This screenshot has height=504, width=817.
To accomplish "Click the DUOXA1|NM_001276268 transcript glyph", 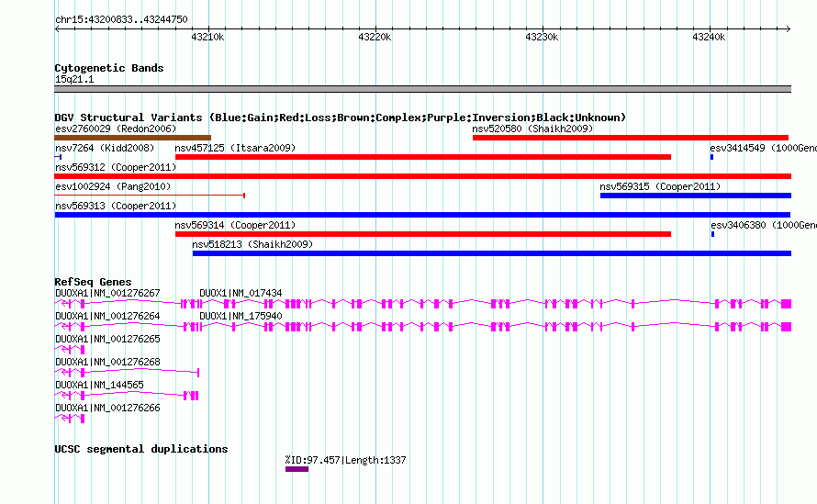I will pos(127,372).
